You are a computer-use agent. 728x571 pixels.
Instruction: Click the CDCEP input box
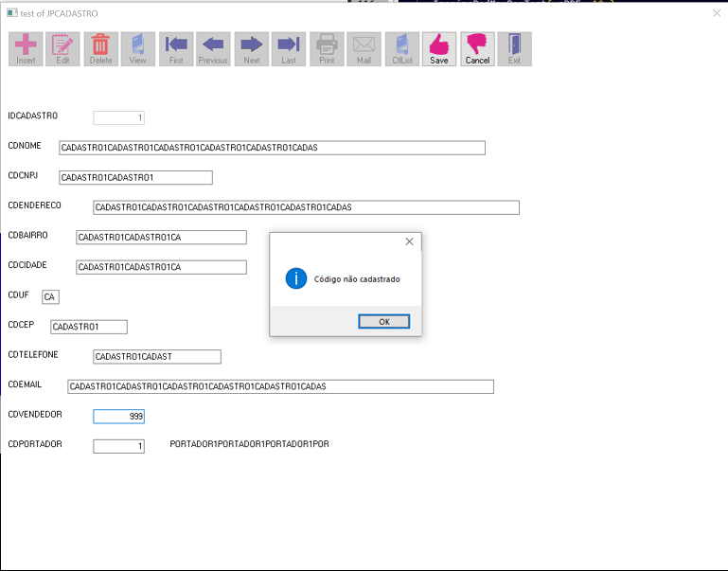tap(89, 327)
